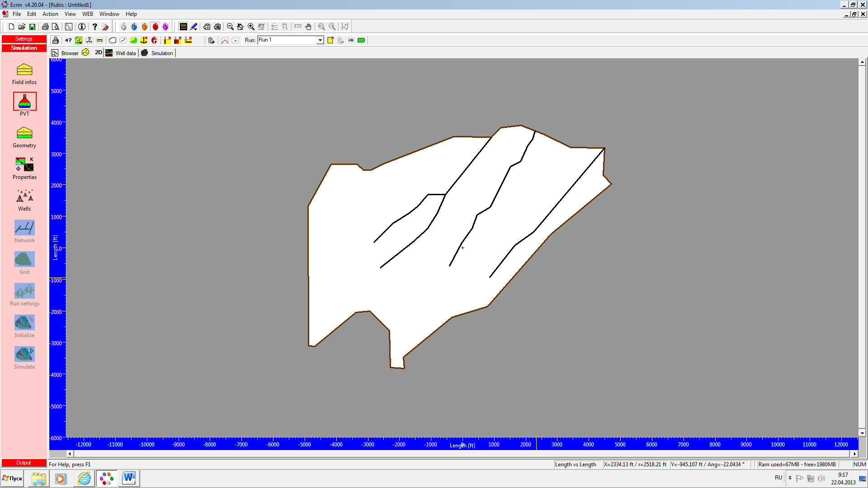Viewport: 868px width, 488px height.
Task: Open Microsoft Word from the taskbar
Action: [129, 479]
